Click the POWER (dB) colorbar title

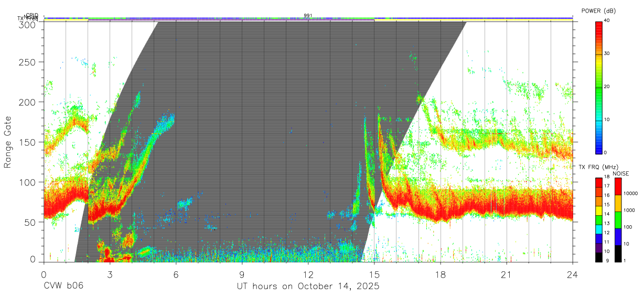598,11
